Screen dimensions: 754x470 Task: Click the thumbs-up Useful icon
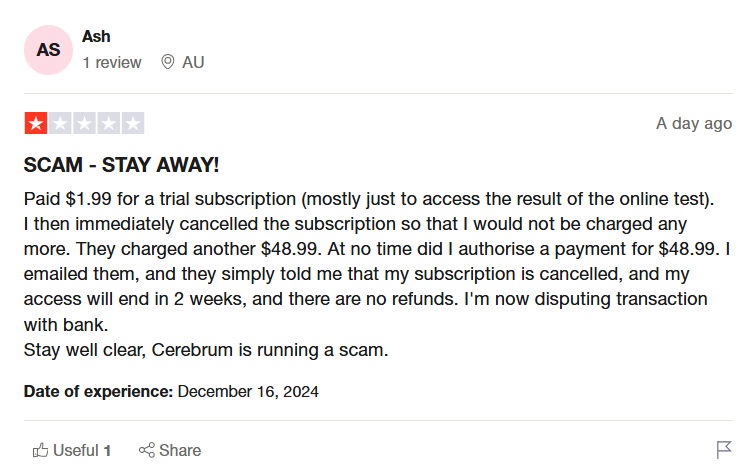[40, 450]
